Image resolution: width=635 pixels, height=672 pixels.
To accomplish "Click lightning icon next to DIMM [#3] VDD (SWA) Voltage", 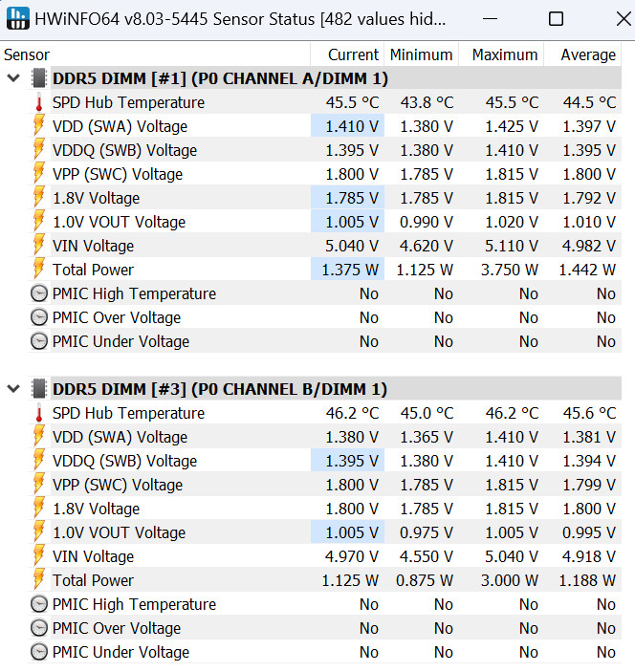I will pyautogui.click(x=39, y=436).
